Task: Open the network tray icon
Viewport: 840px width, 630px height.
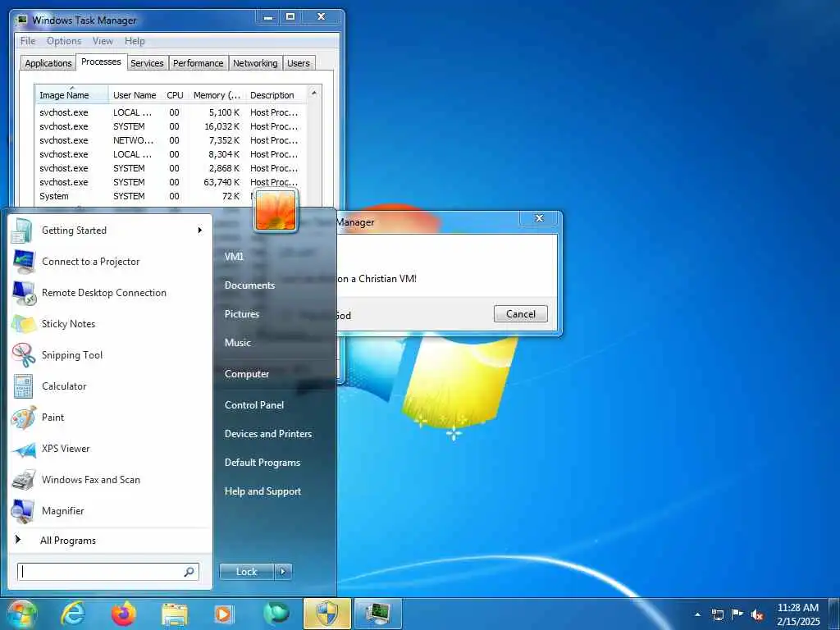Action: coord(717,614)
